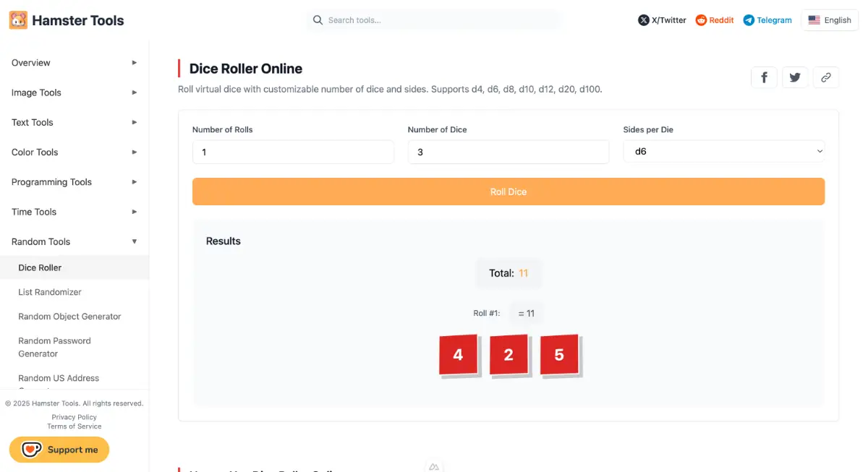Click the Hamster Tools logo icon

click(x=18, y=20)
